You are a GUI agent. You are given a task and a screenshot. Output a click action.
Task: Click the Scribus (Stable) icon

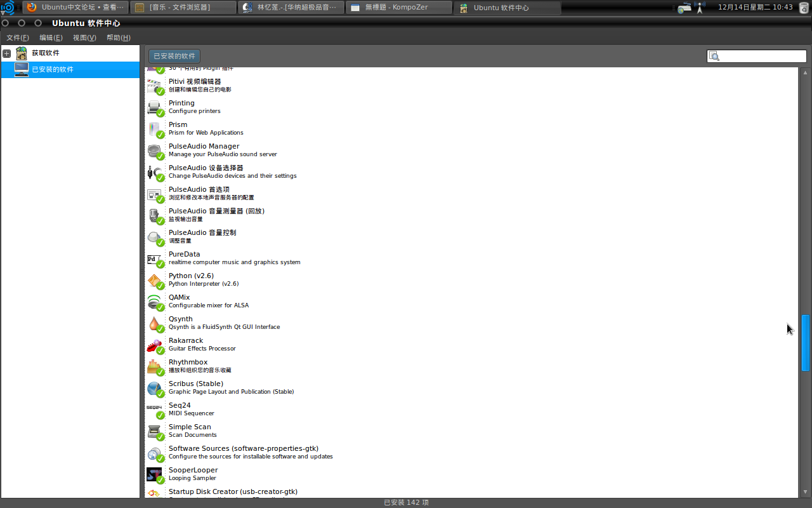[x=154, y=388]
